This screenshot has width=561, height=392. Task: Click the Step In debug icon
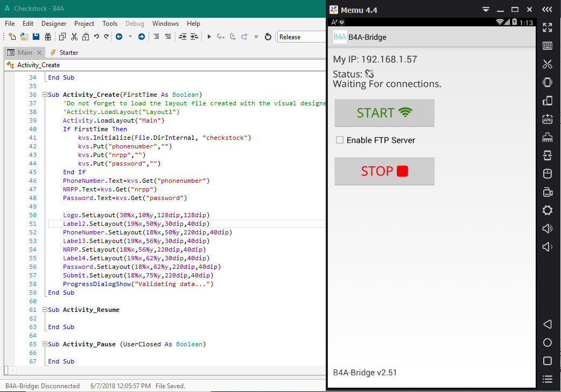pyautogui.click(x=221, y=37)
